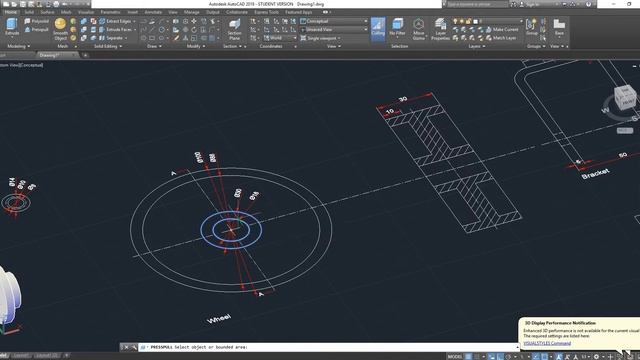The height and width of the screenshot is (360, 640).
Task: Click the Make Current layer button
Action: [502, 29]
